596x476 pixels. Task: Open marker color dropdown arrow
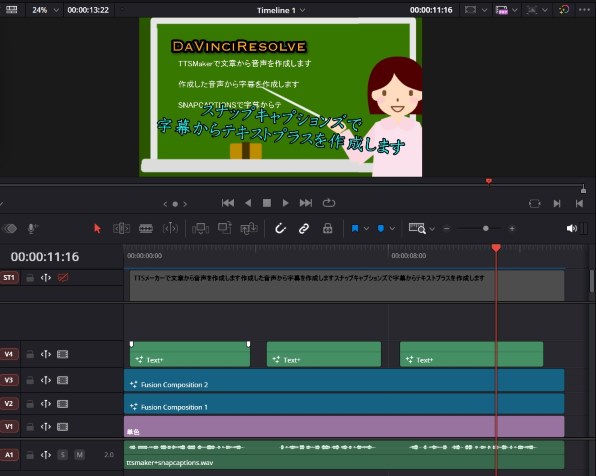(392, 228)
